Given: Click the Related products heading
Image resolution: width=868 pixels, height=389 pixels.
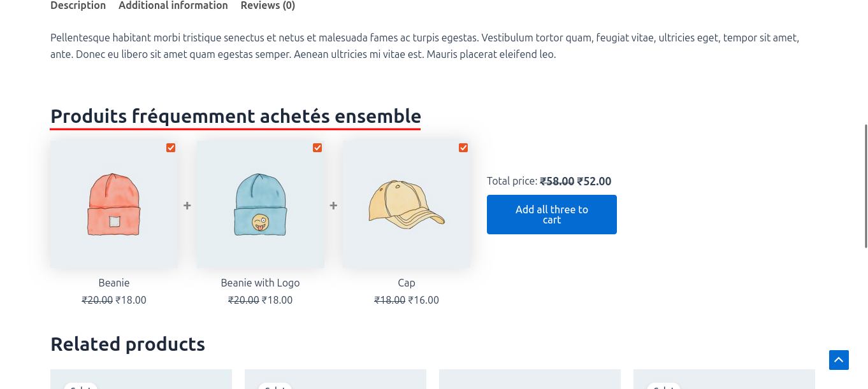Looking at the screenshot, I should tap(127, 344).
